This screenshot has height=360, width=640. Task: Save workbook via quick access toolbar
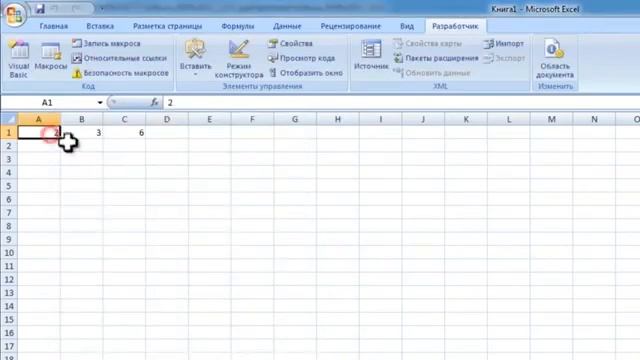(40, 9)
